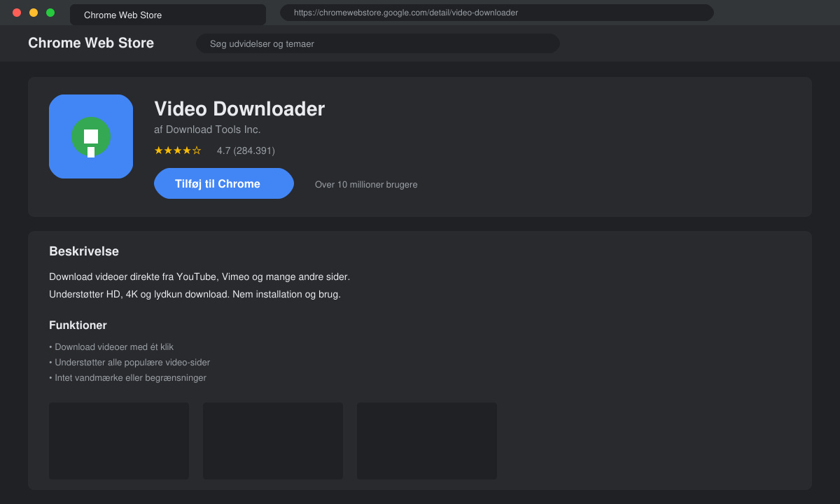The image size is (840, 504).
Task: Click the Download videoer med ét klik line
Action: (111, 347)
